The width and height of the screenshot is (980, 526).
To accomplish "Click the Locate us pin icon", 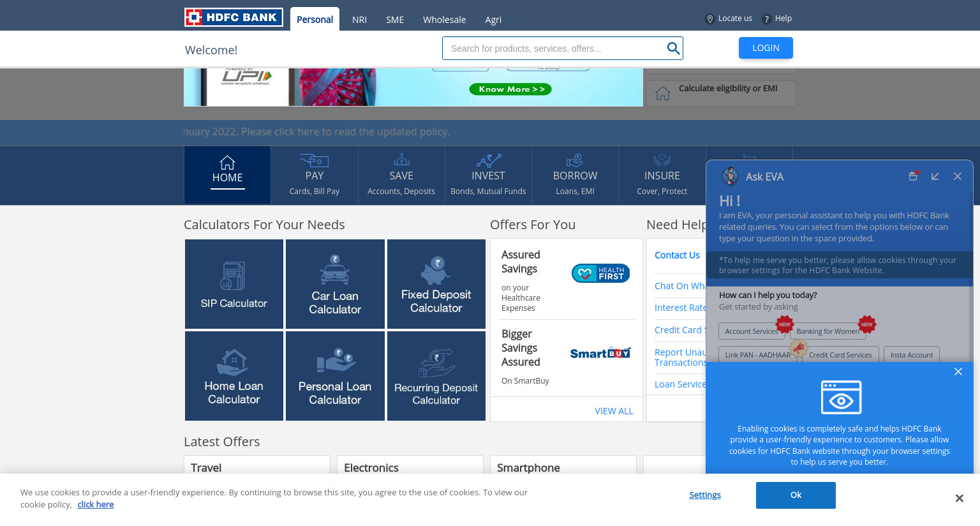I will pyautogui.click(x=709, y=19).
